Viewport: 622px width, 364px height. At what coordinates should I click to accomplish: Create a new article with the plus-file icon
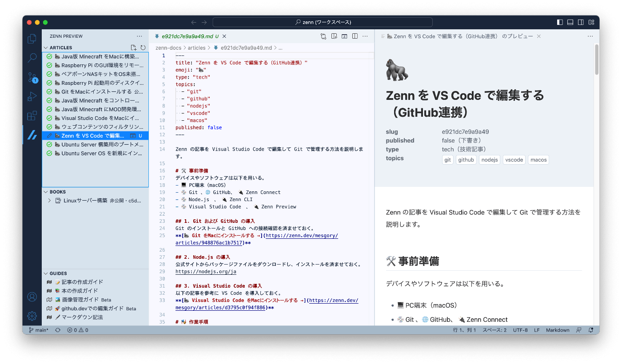(x=134, y=47)
